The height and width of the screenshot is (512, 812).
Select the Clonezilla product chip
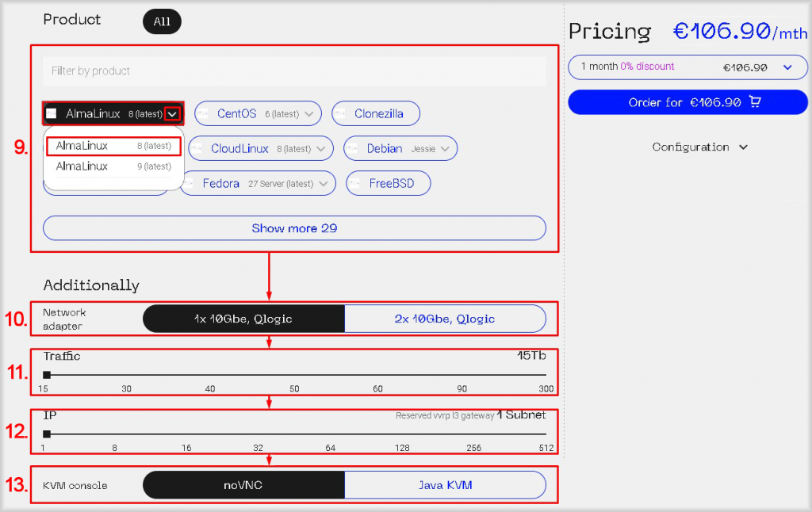(376, 114)
